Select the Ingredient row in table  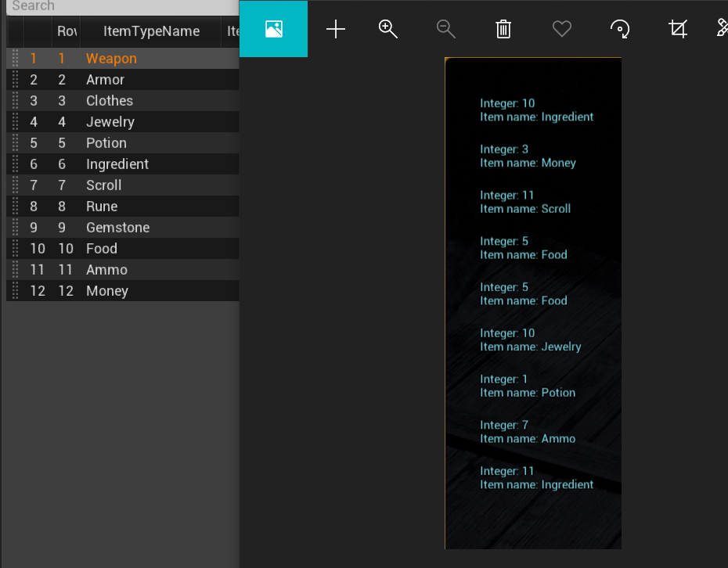[123, 164]
